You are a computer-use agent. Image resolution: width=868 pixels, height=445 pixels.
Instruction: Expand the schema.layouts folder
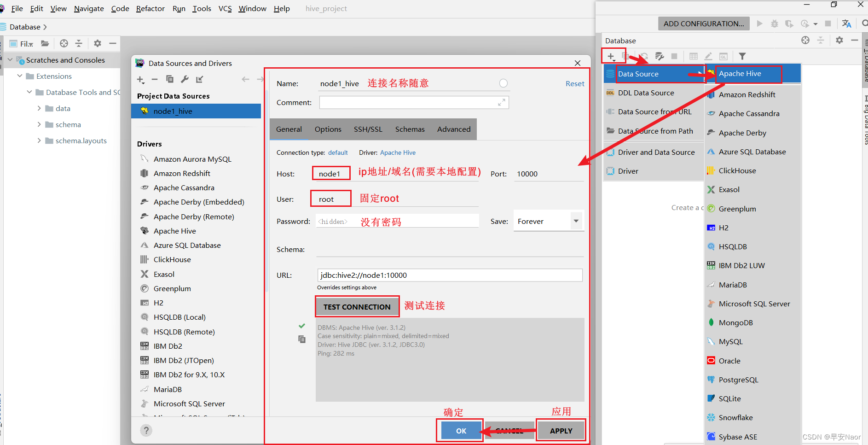(39, 141)
